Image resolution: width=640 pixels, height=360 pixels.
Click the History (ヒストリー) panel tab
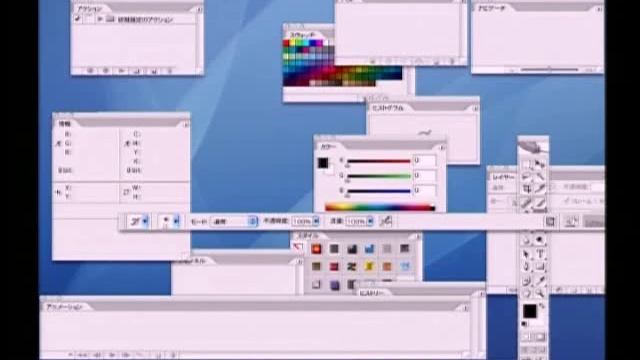tap(372, 293)
